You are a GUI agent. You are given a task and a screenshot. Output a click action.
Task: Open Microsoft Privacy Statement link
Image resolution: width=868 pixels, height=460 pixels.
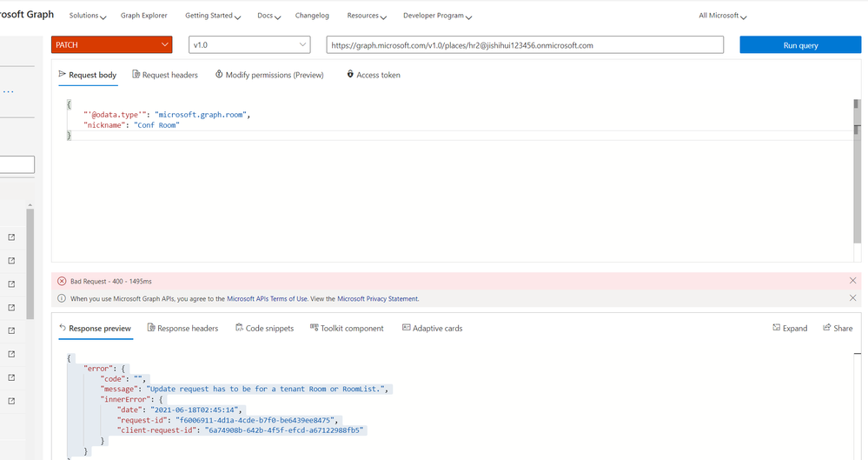coord(378,299)
